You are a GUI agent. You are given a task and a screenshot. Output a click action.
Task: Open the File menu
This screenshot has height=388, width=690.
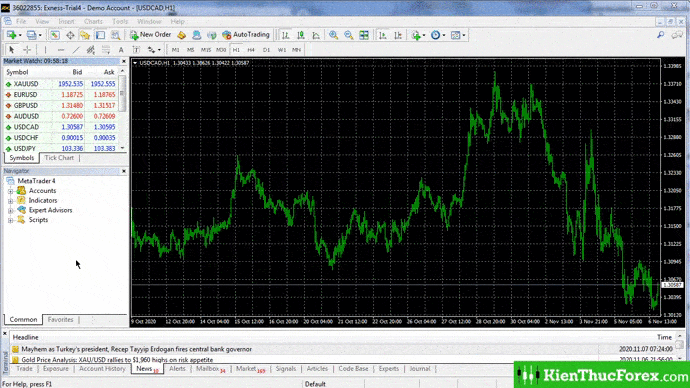21,21
